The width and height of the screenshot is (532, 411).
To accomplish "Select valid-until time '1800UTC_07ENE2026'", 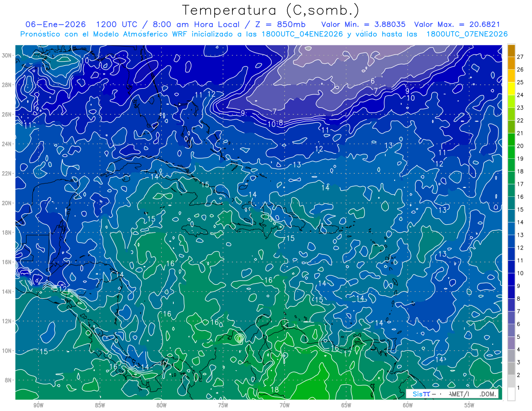I will pyautogui.click(x=467, y=34).
